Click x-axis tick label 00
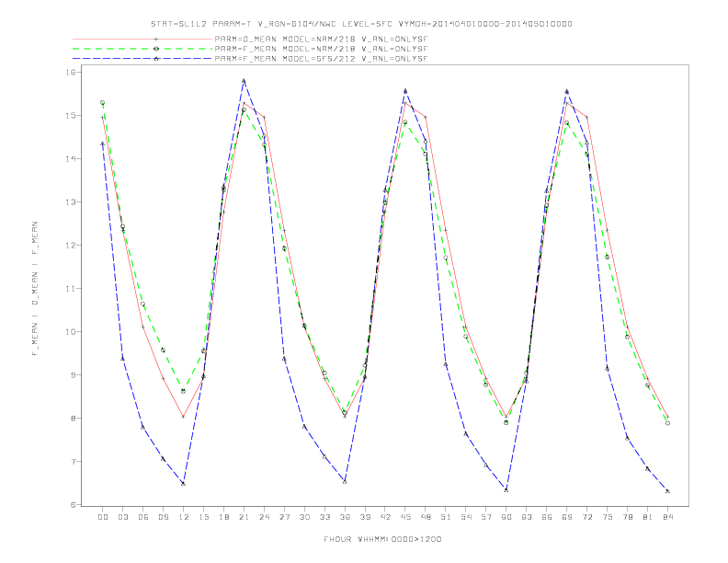The width and height of the screenshot is (728, 563). 103,517
